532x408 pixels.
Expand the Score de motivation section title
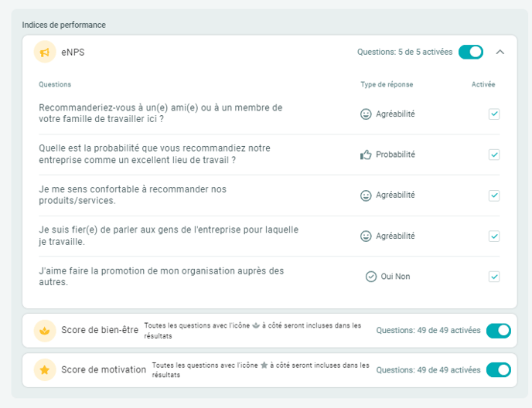click(x=104, y=370)
